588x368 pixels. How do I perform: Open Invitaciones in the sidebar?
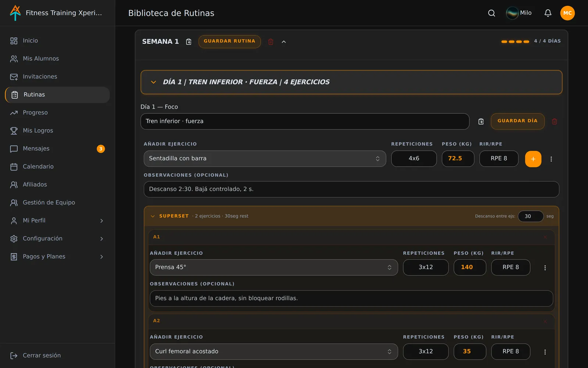57,77
